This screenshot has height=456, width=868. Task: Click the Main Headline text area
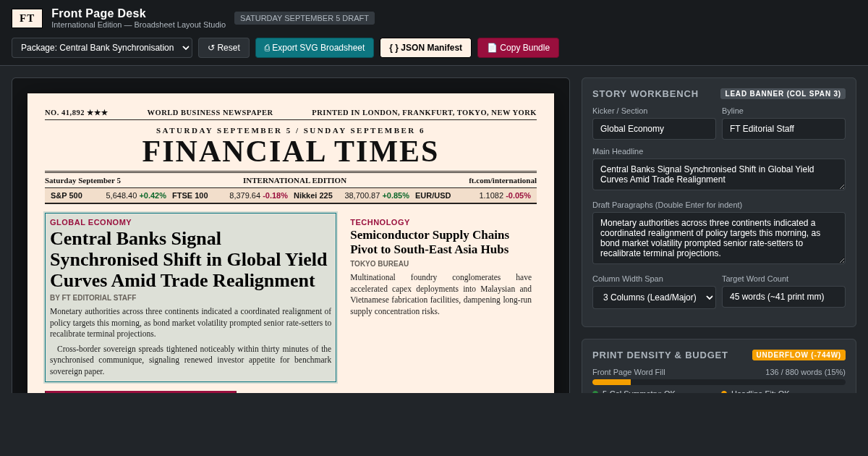pyautogui.click(x=719, y=174)
